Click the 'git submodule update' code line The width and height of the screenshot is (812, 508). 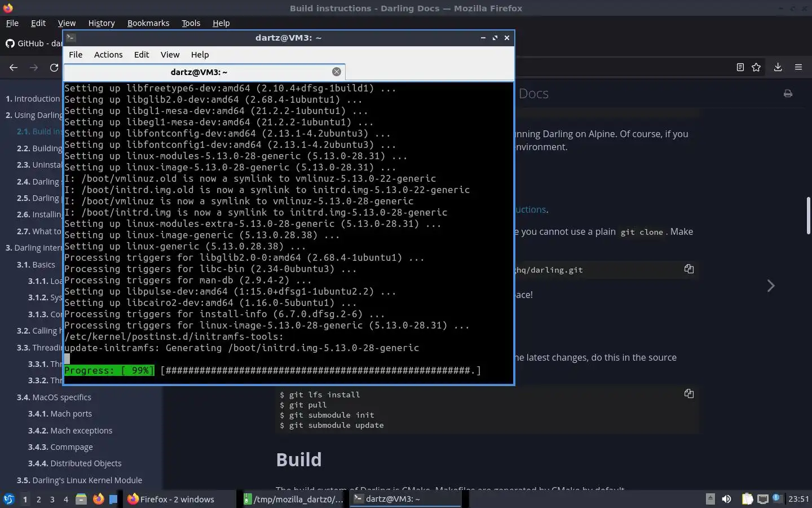click(x=332, y=426)
